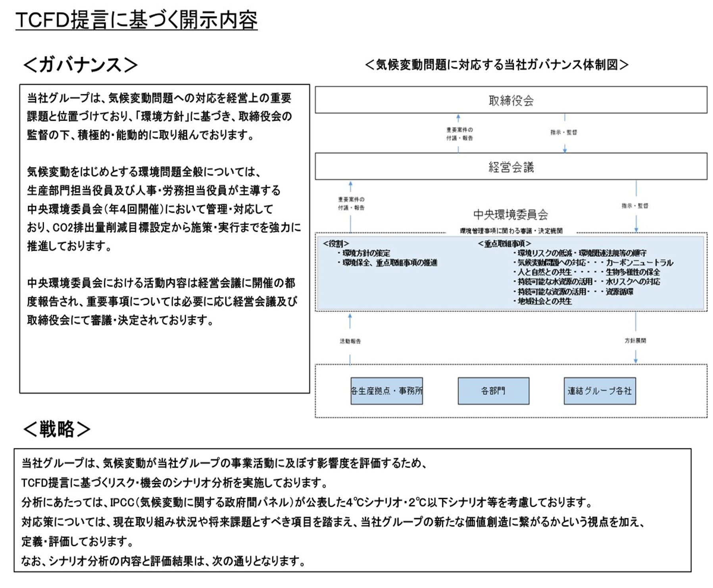Click the 方針展開 arrow label
The height and width of the screenshot is (588, 713).
[x=635, y=341]
